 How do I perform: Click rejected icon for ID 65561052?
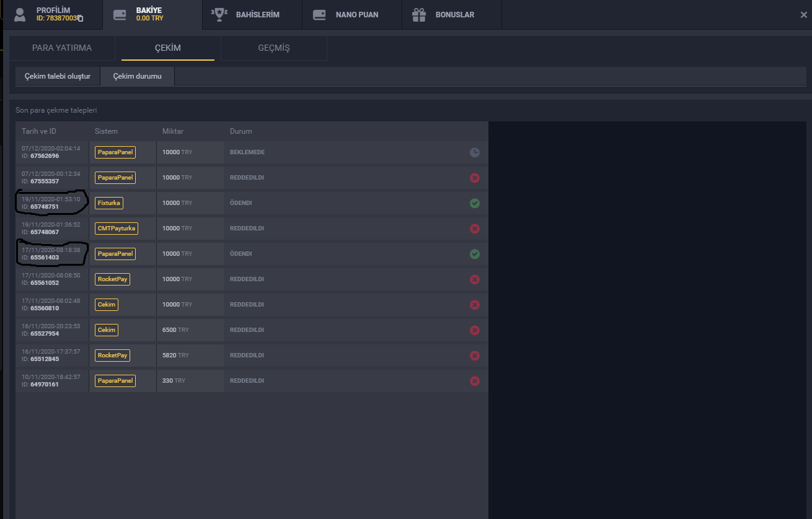tap(475, 279)
